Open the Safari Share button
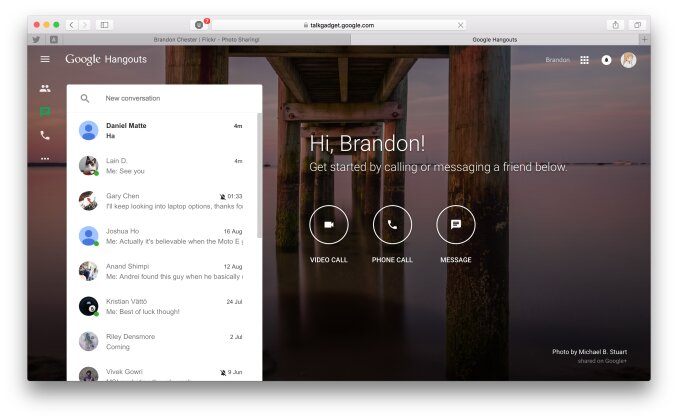Image resolution: width=678 pixels, height=420 pixels. 615,25
